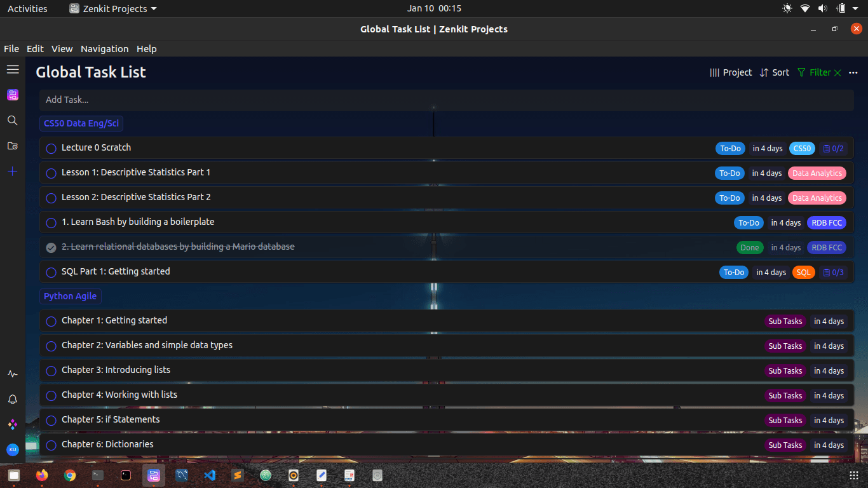Click the orange SQL label tag

(804, 273)
